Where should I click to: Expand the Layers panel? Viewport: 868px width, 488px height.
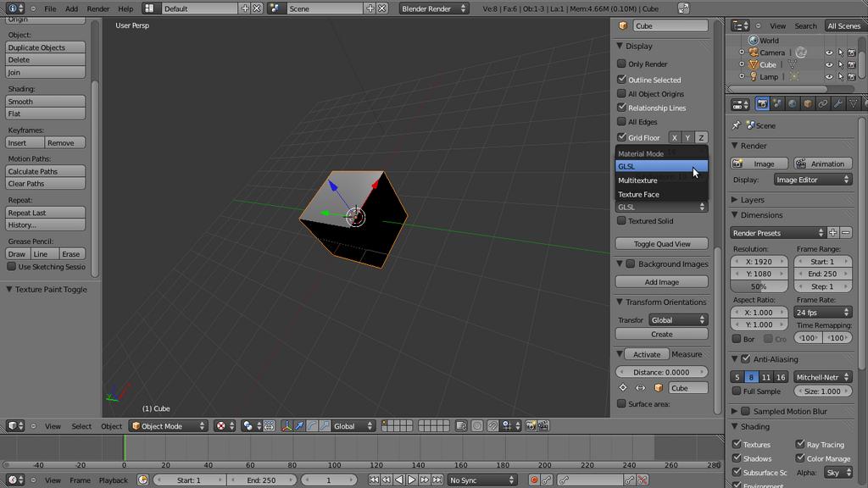click(x=734, y=200)
